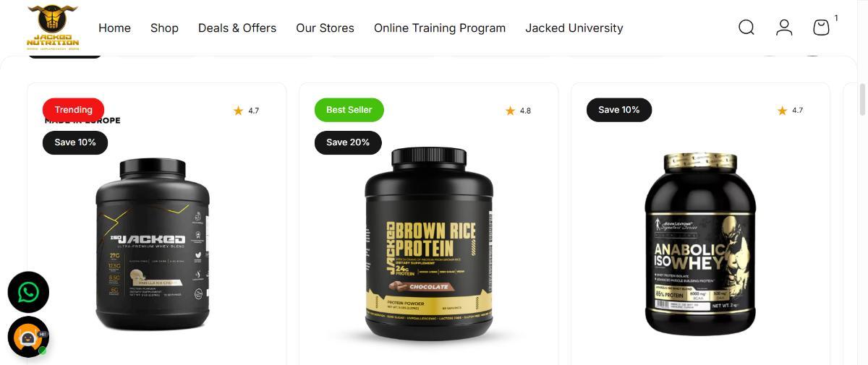
Task: Open the WhatsApp chat bubble
Action: coord(28,292)
